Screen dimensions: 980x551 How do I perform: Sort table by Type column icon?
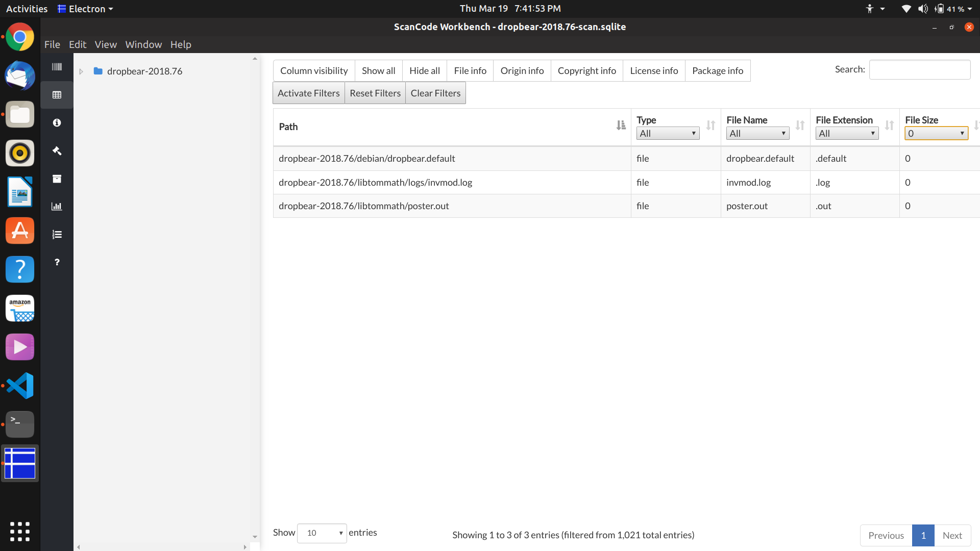pos(710,126)
